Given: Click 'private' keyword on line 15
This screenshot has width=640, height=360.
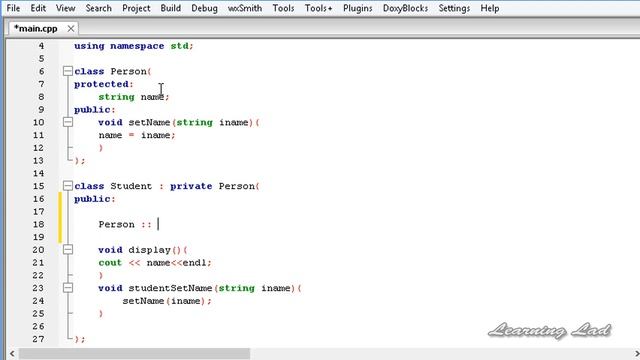Looking at the screenshot, I should (191, 187).
